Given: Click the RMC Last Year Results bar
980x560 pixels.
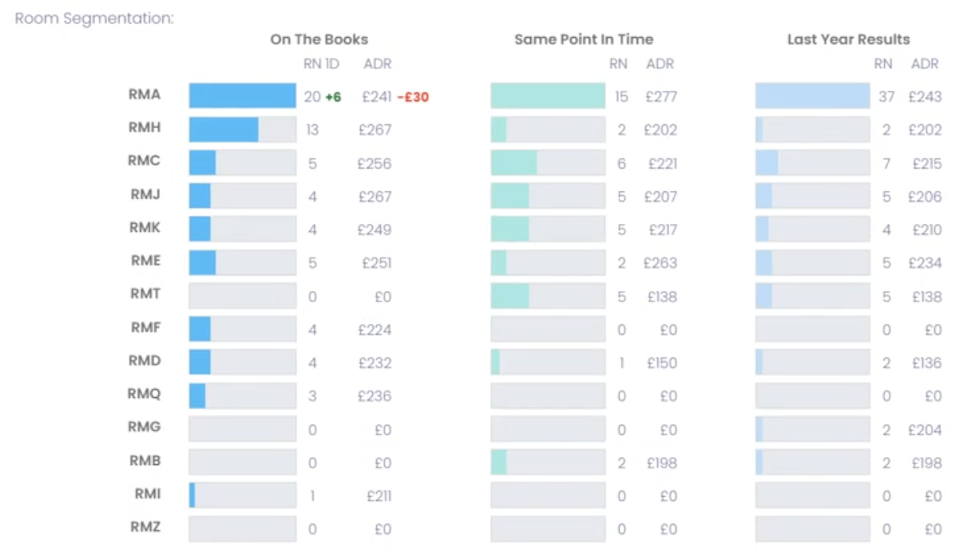Looking at the screenshot, I should pos(812,163).
